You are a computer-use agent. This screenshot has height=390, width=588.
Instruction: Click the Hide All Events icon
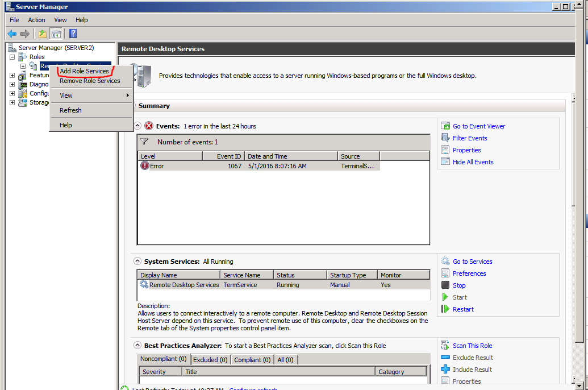point(445,162)
